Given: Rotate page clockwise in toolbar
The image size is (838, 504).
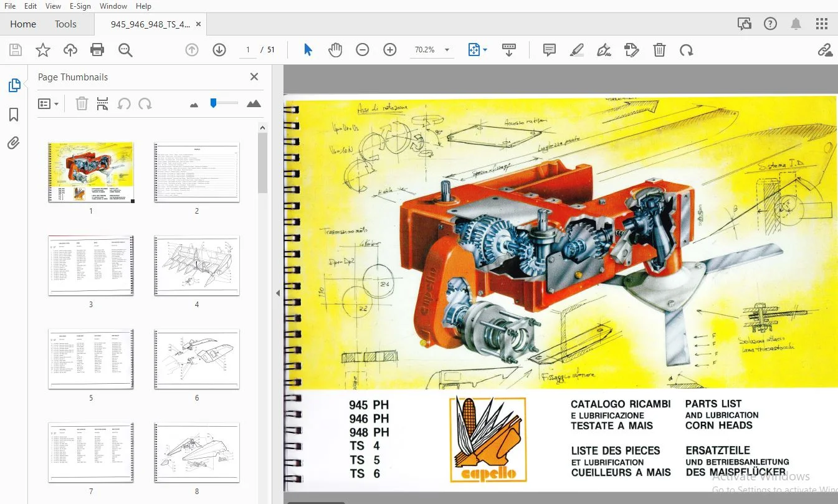Looking at the screenshot, I should point(686,50).
